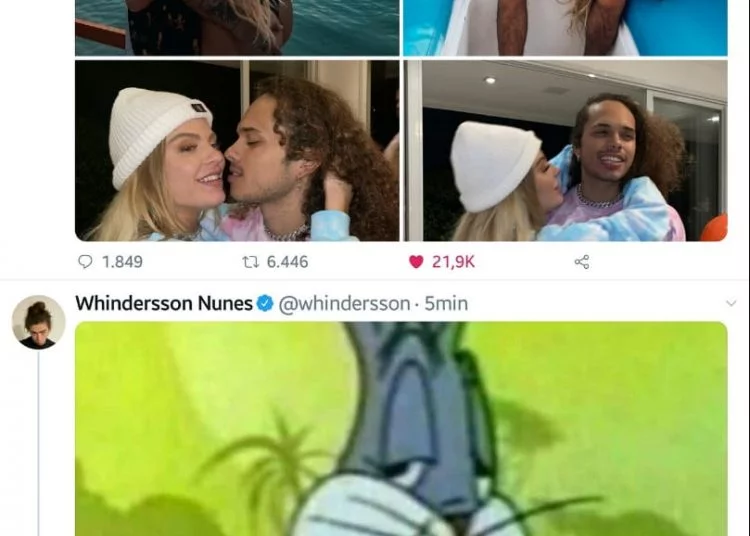Click the thread line below the avatar
The image size is (750, 536).
pyautogui.click(x=38, y=444)
